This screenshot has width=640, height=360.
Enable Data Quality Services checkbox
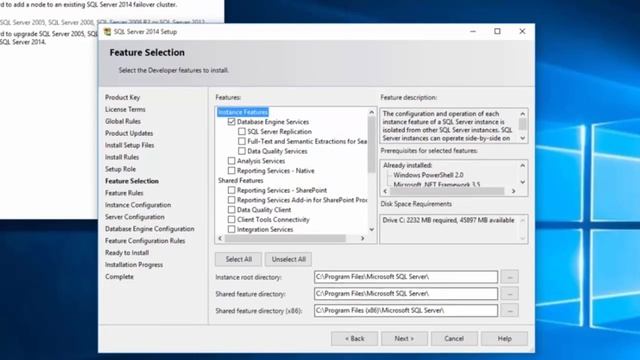pyautogui.click(x=242, y=151)
